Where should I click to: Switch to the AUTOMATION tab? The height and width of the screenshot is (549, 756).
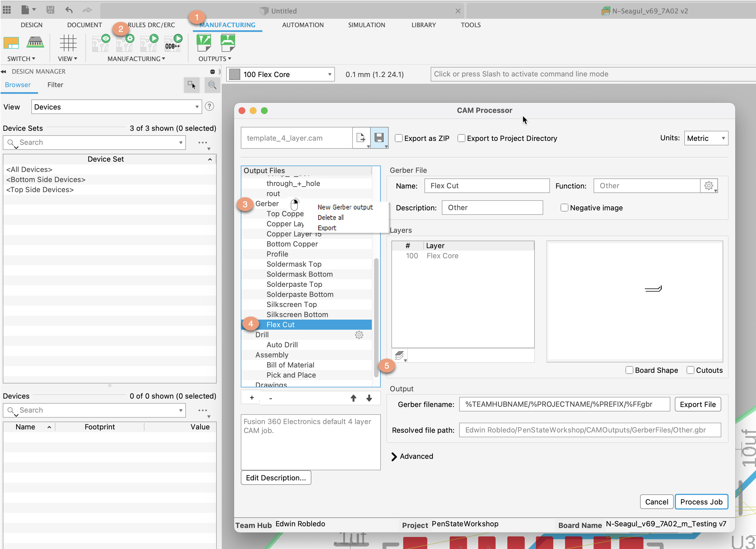tap(302, 25)
